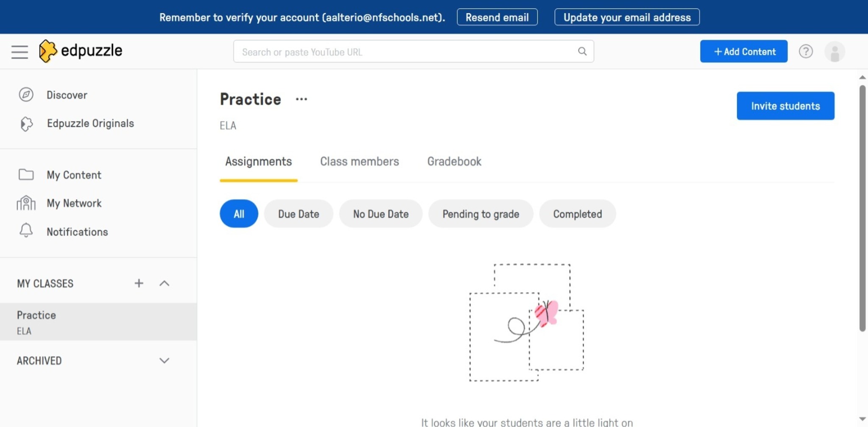Open the Notifications bell
The height and width of the screenshot is (427, 868).
pyautogui.click(x=26, y=231)
